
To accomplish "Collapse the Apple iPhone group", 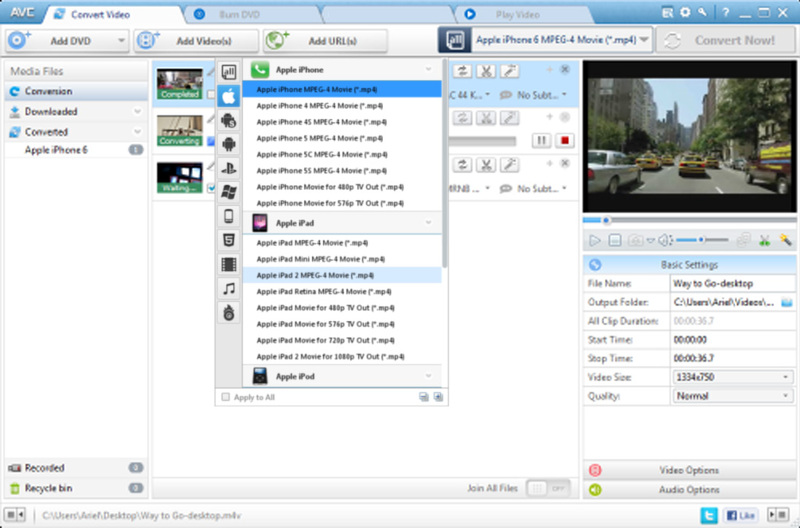I will [429, 69].
